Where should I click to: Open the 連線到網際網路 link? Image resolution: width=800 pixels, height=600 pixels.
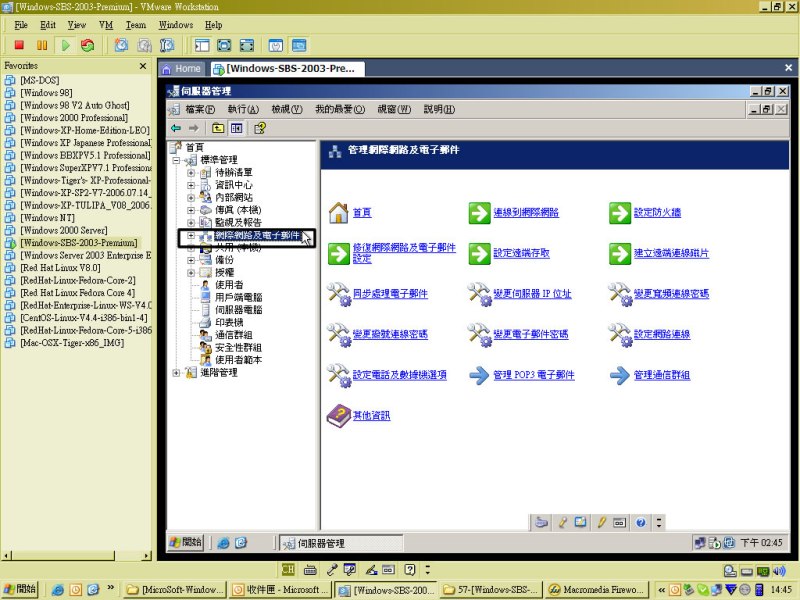[x=526, y=213]
